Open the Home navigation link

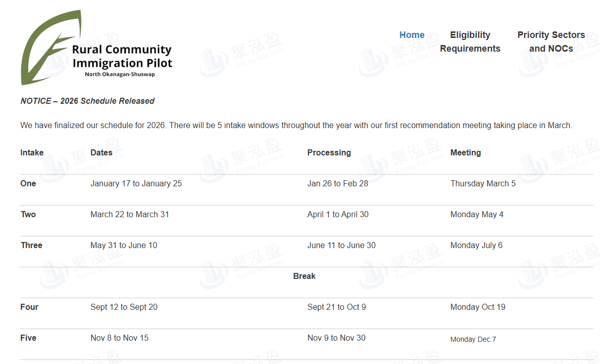pos(411,35)
